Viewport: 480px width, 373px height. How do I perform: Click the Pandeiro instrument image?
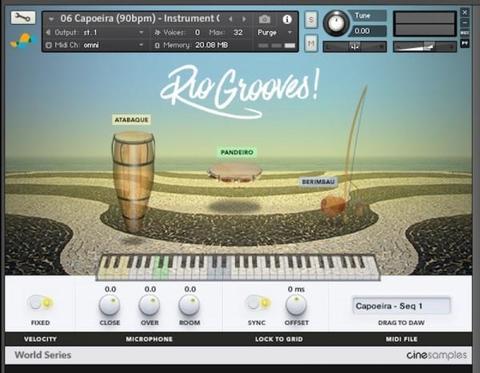tap(235, 172)
